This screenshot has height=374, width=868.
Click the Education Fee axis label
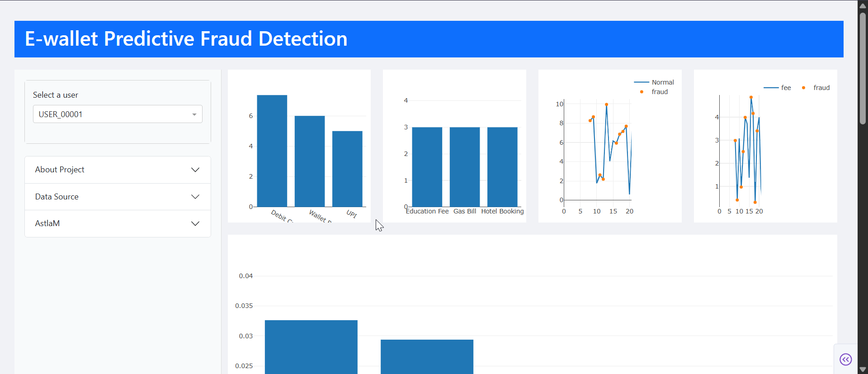point(427,211)
